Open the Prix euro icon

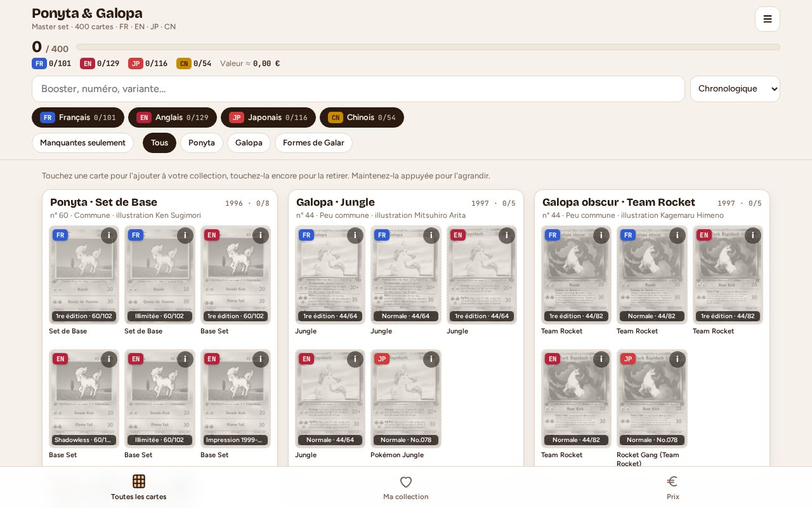point(672,481)
